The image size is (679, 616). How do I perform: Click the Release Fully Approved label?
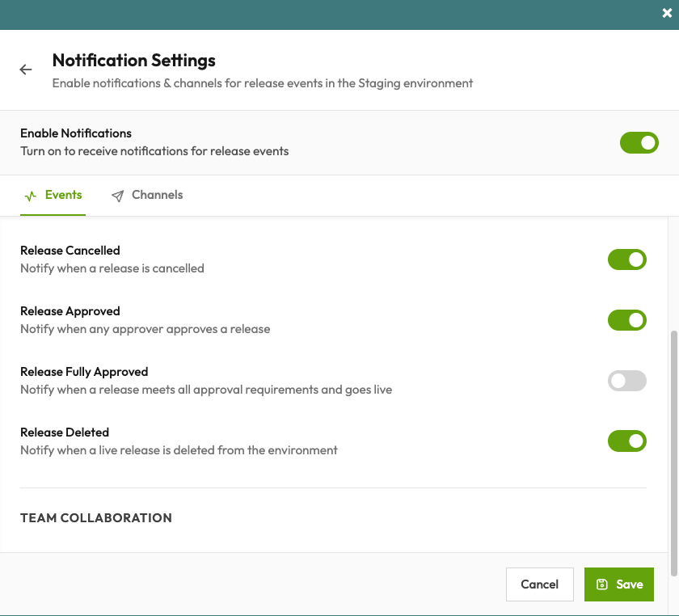pos(83,372)
